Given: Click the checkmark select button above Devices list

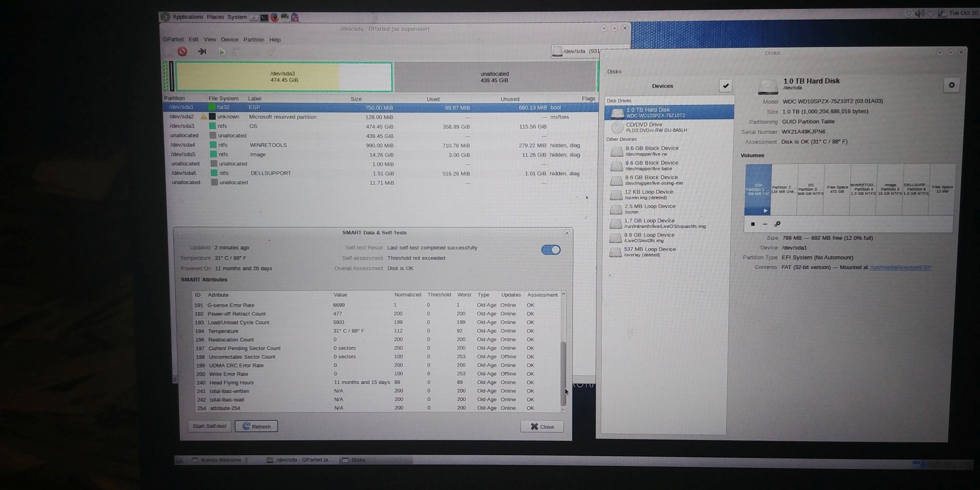Looking at the screenshot, I should [x=726, y=86].
